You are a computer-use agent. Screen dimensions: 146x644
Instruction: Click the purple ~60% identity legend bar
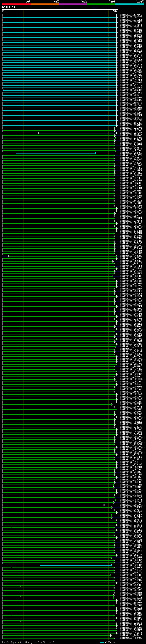[73, 4]
